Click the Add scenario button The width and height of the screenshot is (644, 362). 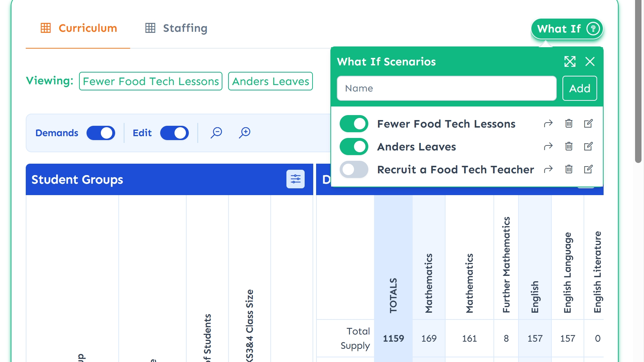[579, 88]
